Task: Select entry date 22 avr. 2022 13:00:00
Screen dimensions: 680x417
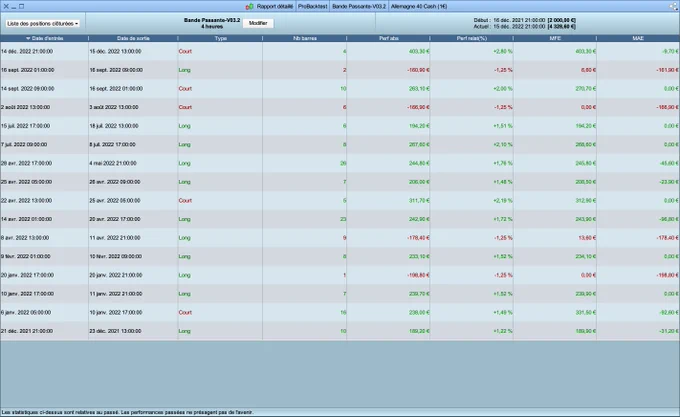Action: [26, 201]
